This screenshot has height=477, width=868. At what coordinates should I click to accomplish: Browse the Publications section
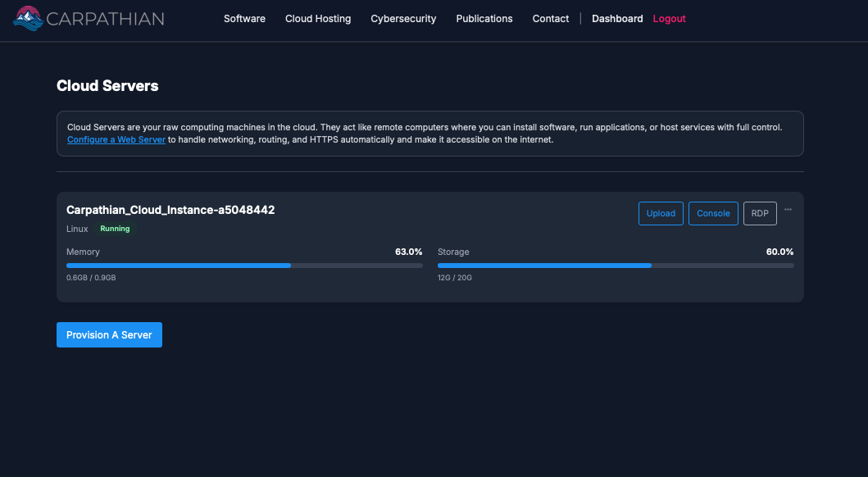(x=484, y=18)
